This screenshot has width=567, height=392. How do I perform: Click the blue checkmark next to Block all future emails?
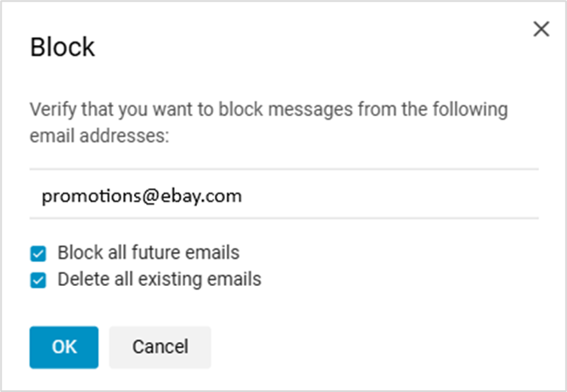37,253
